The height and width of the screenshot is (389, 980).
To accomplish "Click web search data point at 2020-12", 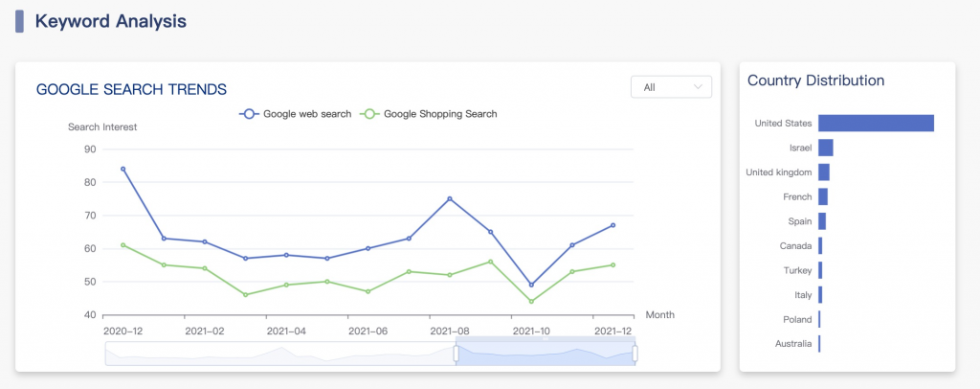I will [x=122, y=169].
